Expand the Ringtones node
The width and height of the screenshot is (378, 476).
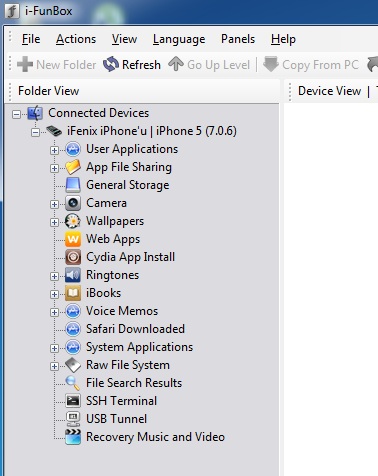tap(54, 276)
